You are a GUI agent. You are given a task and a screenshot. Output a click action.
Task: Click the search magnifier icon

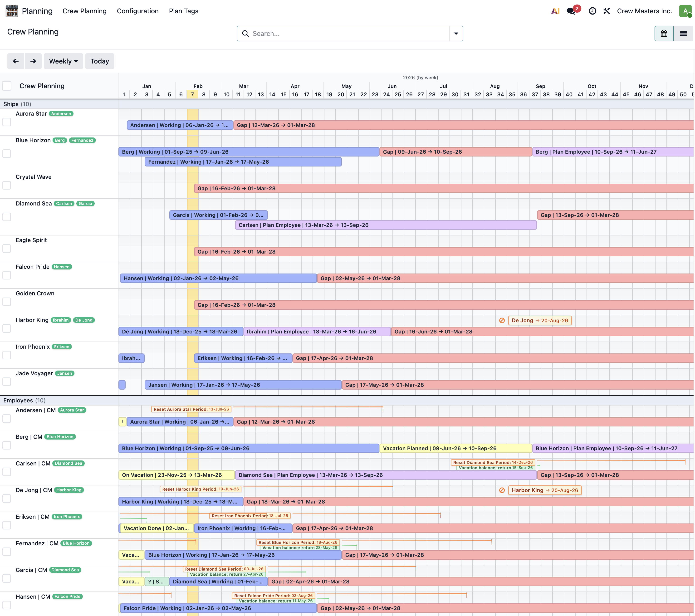pos(245,34)
